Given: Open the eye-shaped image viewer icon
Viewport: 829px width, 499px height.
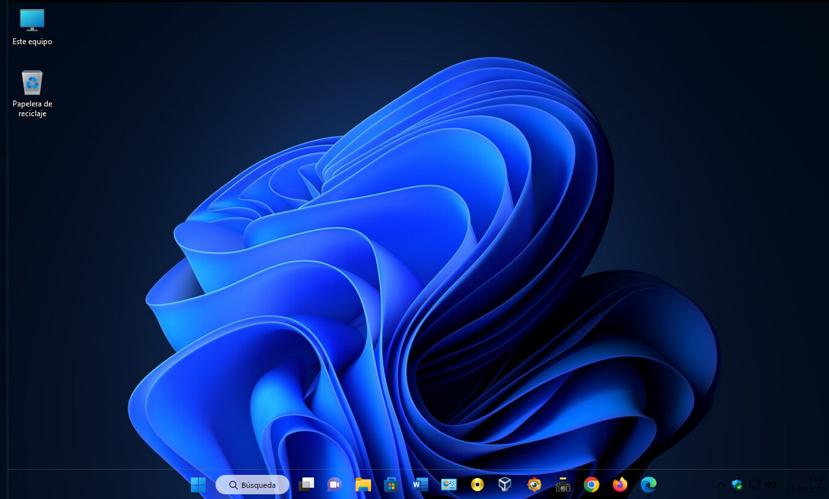Looking at the screenshot, I should [x=534, y=484].
